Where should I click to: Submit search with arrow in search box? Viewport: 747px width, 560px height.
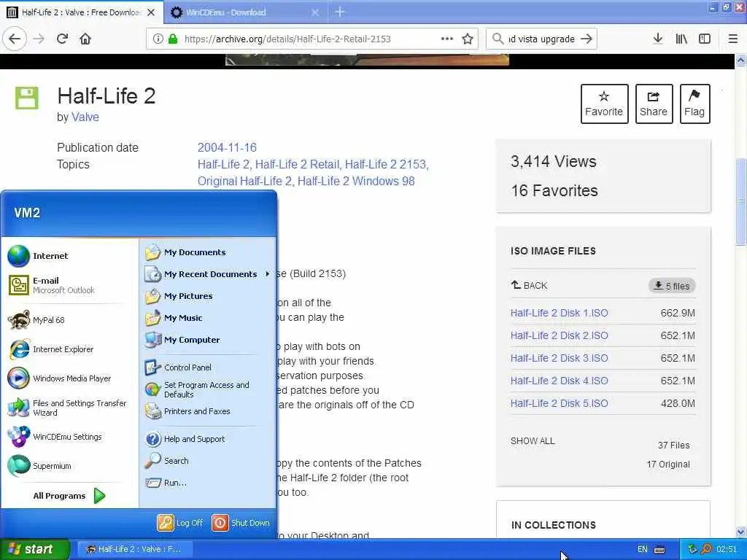coord(587,39)
